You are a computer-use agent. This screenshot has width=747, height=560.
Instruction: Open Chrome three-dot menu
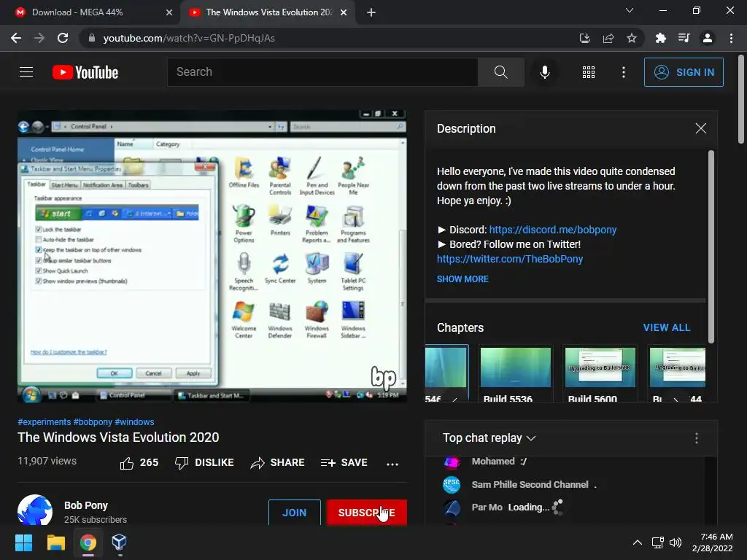coord(731,38)
